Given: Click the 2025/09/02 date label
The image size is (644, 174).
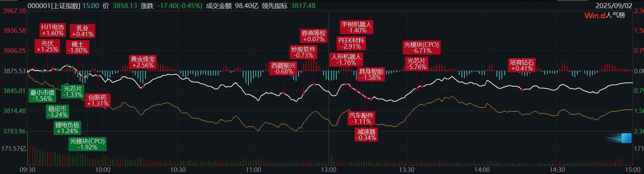Looking at the screenshot, I should tap(614, 6).
